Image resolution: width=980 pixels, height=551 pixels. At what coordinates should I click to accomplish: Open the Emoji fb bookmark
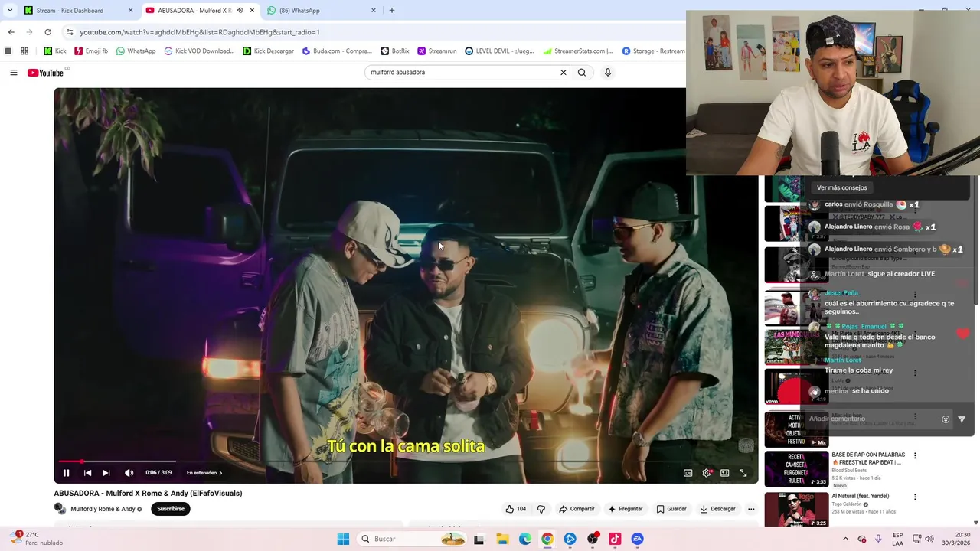pos(91,51)
